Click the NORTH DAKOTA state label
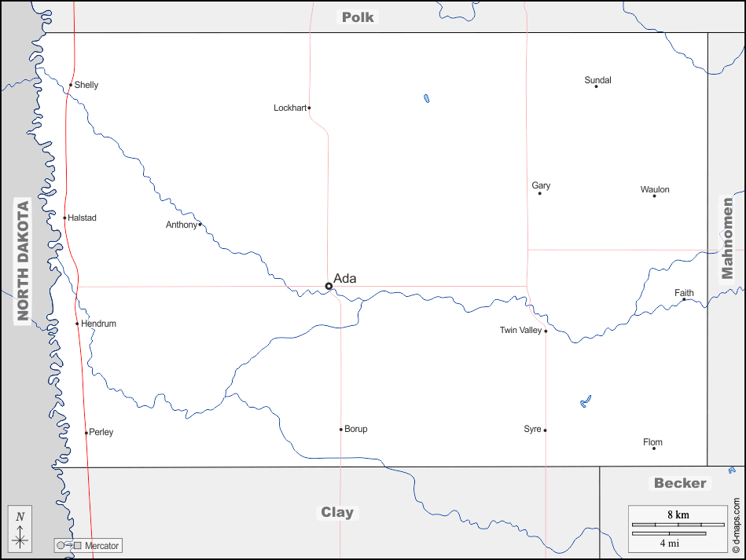 [23, 262]
